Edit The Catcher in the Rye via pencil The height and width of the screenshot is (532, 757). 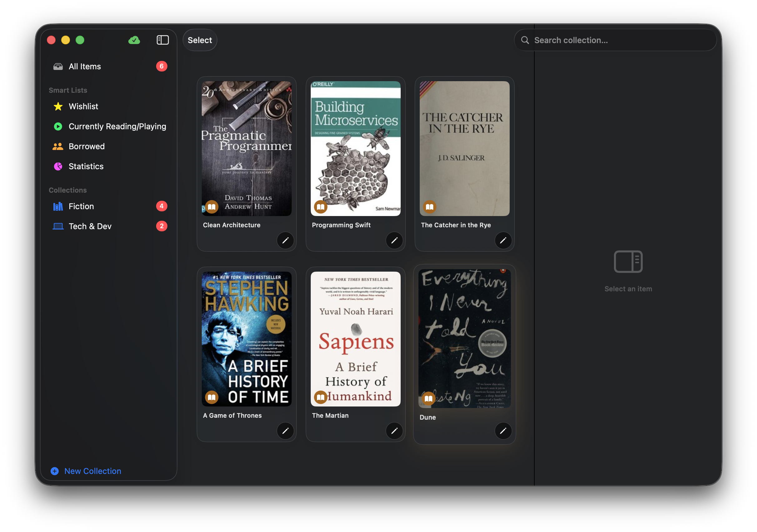(503, 240)
